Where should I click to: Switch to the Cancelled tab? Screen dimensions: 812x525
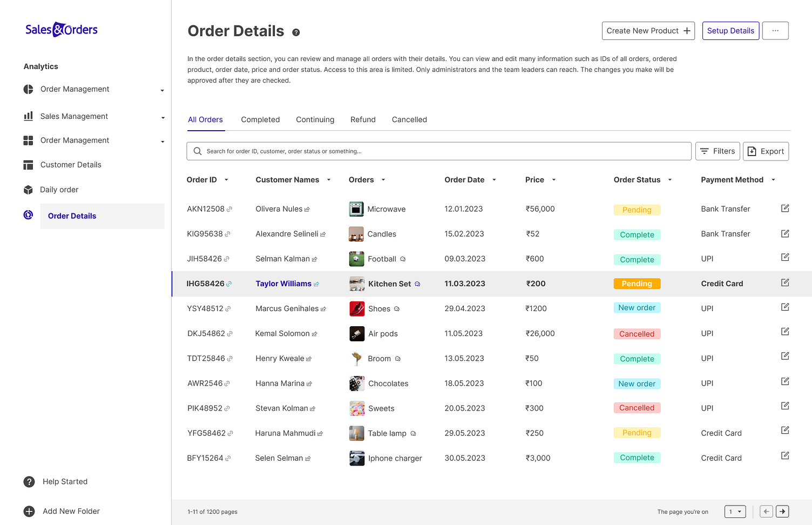click(x=409, y=120)
